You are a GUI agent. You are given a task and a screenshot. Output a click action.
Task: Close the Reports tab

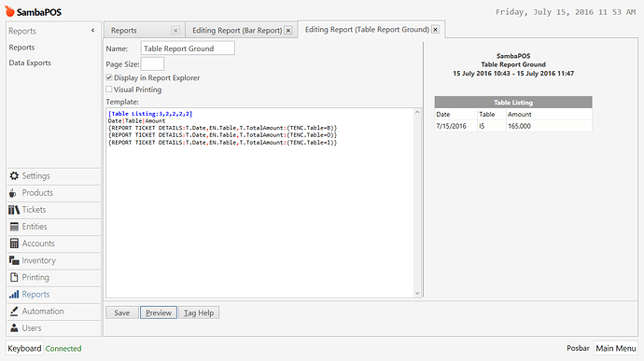pyautogui.click(x=175, y=31)
